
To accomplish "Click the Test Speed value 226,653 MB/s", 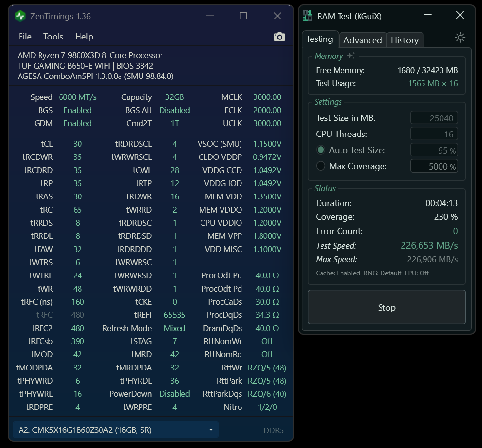I will [x=429, y=246].
